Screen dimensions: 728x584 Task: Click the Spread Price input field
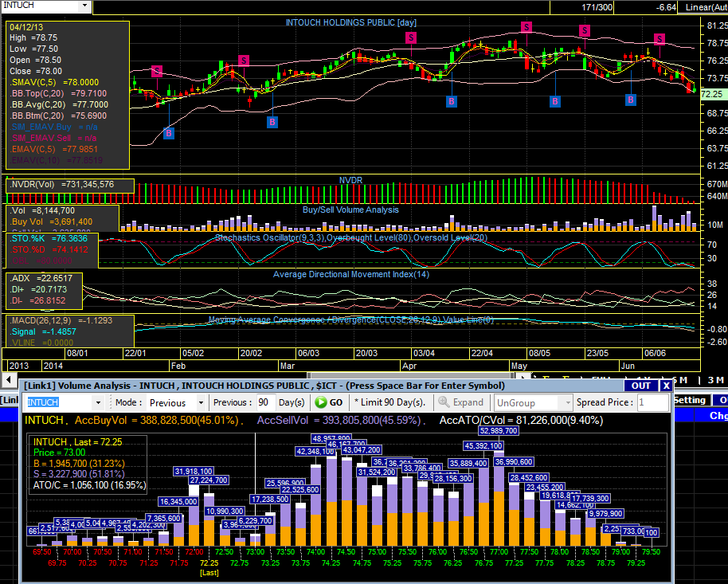click(x=652, y=402)
